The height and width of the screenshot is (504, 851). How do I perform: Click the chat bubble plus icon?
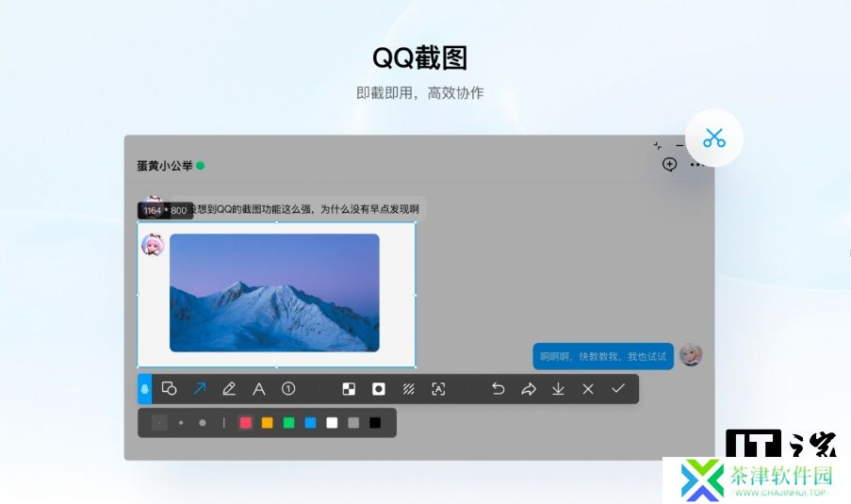(x=670, y=164)
